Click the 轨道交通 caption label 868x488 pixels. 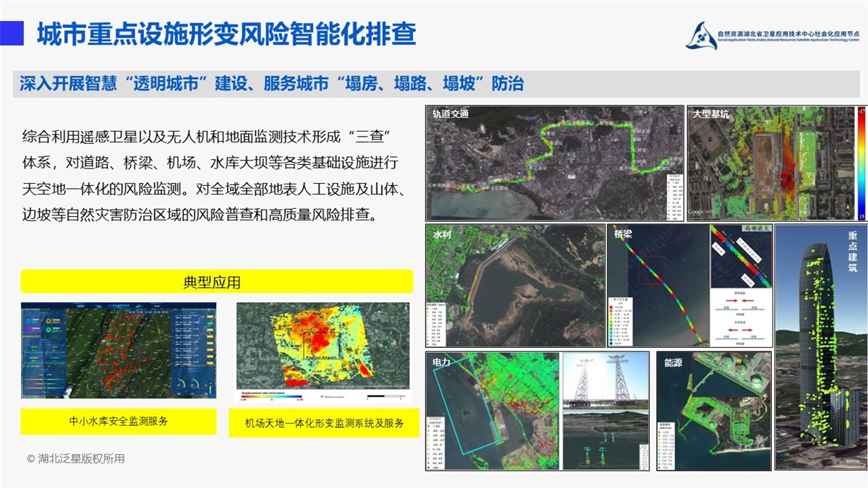click(451, 114)
